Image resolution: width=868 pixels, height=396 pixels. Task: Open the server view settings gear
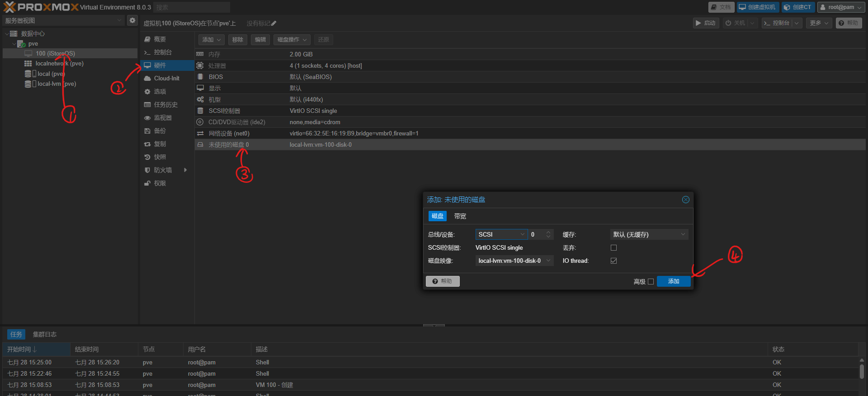[x=132, y=20]
